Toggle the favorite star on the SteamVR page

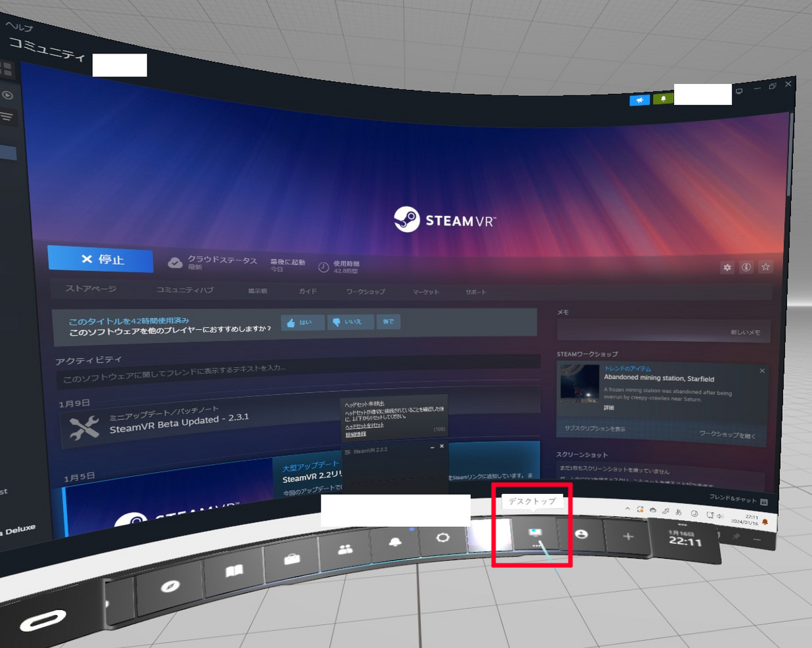(x=765, y=267)
